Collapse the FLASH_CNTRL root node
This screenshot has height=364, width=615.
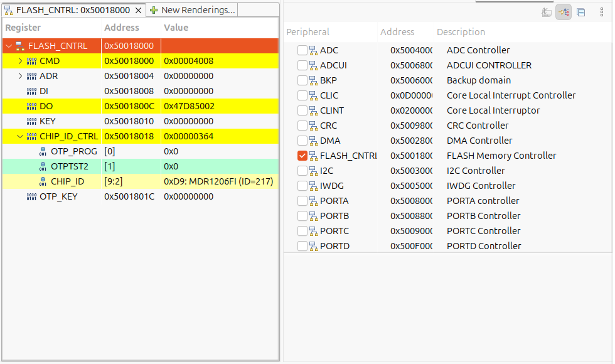(9, 46)
